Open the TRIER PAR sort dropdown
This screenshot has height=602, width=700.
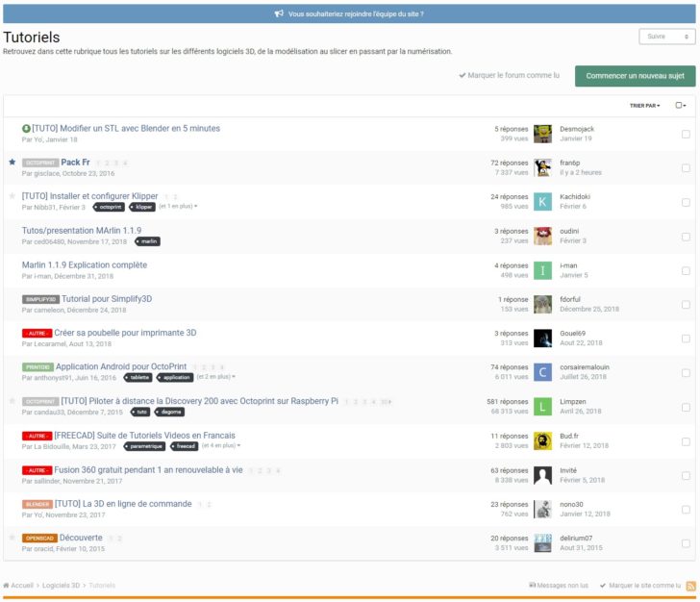(x=644, y=106)
